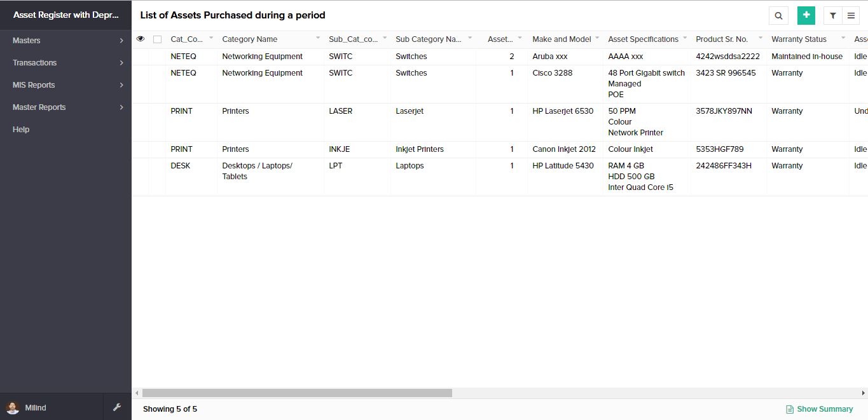Viewport: 868px width, 420px height.
Task: Click the green add new record icon
Action: coord(806,15)
